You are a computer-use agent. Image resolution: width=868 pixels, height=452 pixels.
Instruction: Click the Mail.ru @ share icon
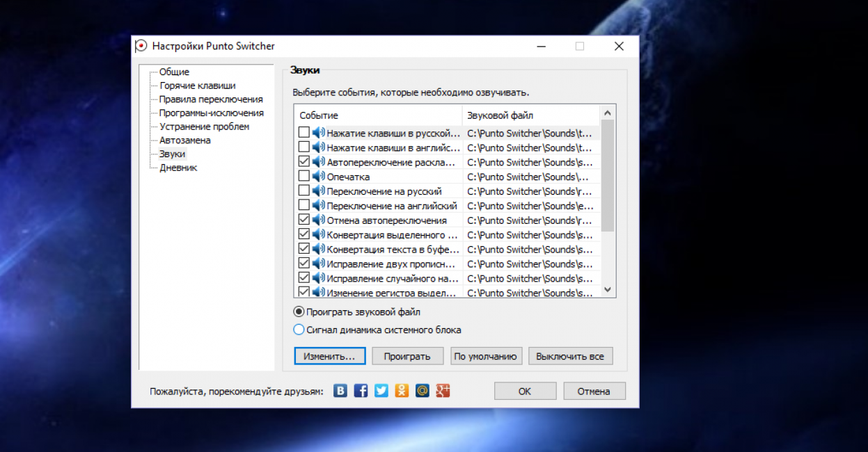click(422, 391)
